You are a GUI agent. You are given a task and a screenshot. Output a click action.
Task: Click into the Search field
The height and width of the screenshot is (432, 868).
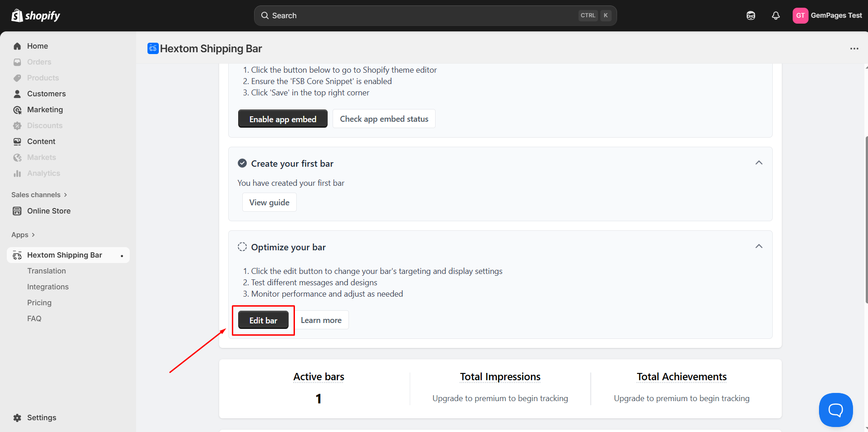(422, 16)
